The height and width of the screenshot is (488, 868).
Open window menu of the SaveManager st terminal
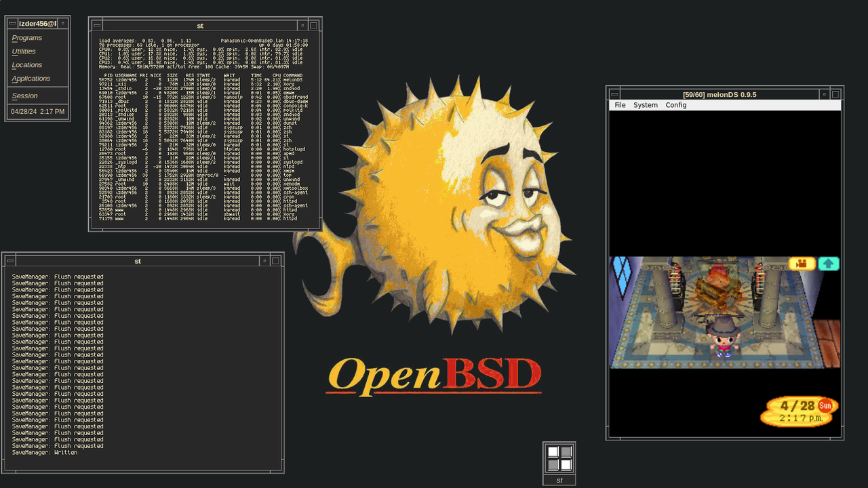[10, 260]
